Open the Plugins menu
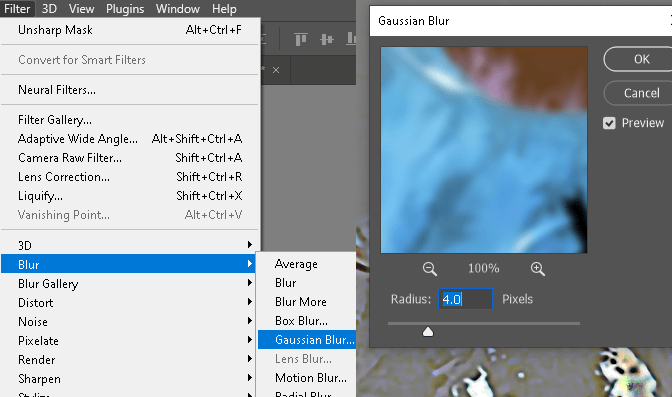Screen dimensions: 672x397 (x=125, y=9)
